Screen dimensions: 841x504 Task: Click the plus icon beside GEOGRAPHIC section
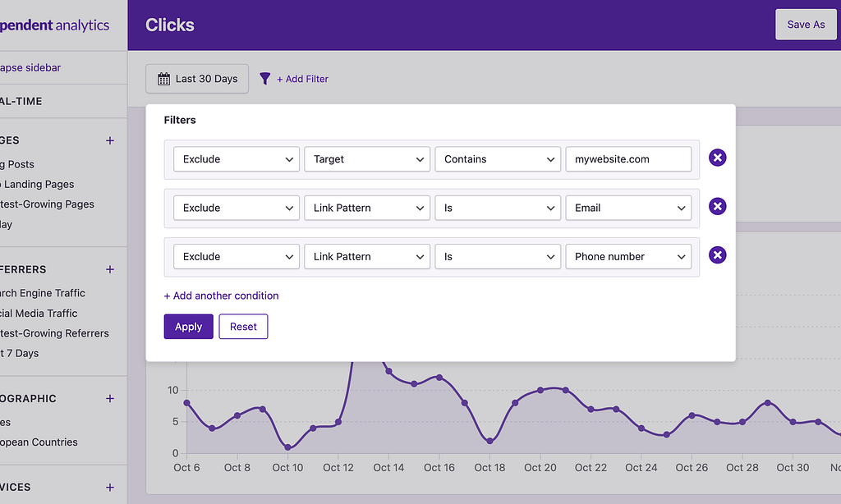(x=109, y=398)
